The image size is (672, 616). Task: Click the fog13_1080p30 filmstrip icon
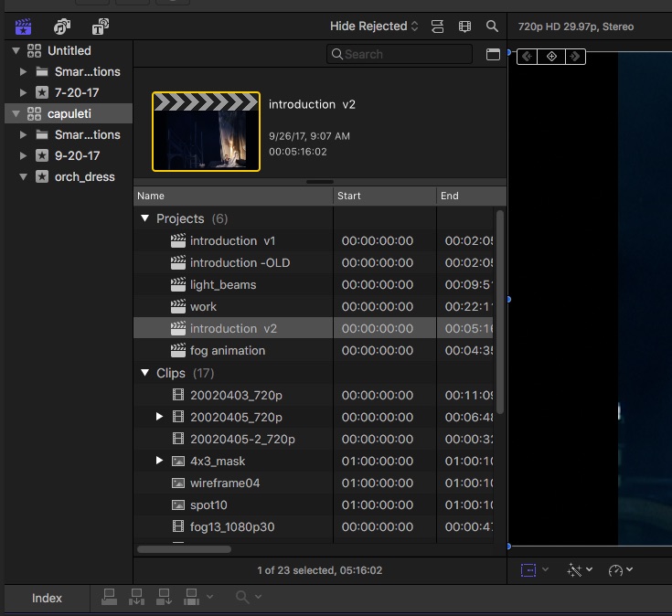[178, 526]
